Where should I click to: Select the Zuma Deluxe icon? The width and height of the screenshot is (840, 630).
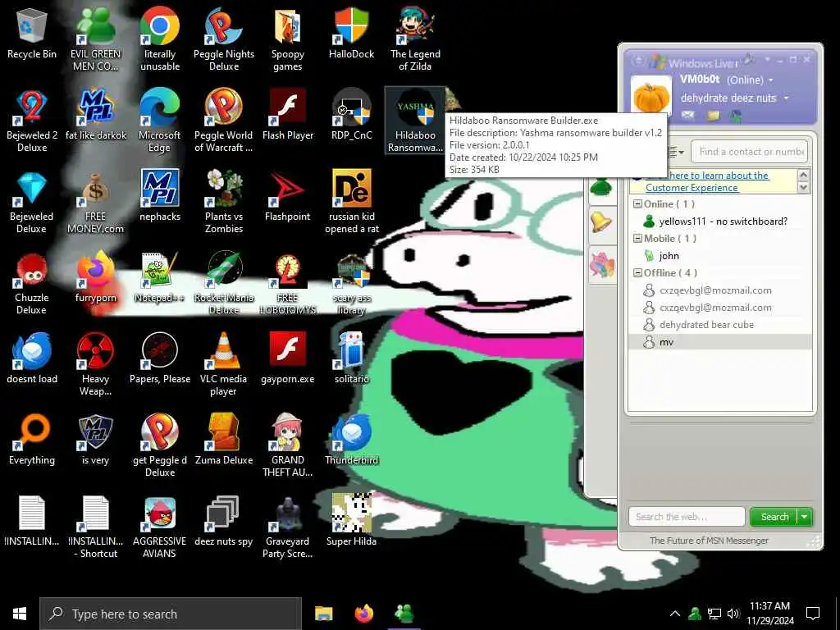click(x=224, y=438)
